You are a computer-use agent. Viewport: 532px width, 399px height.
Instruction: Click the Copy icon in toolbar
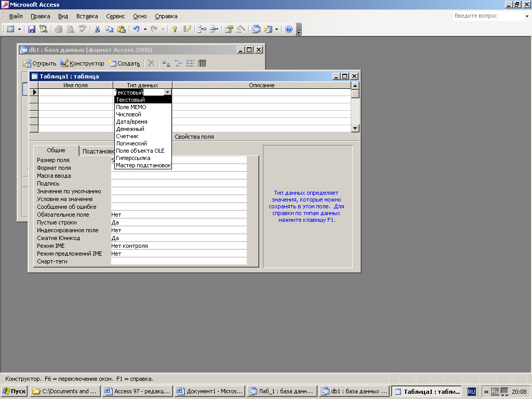109,29
